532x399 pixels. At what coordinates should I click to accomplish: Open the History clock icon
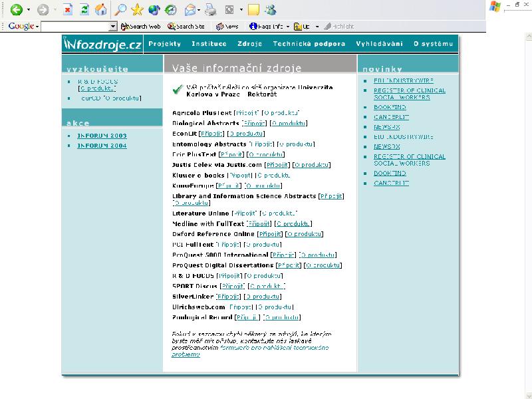(x=171, y=10)
